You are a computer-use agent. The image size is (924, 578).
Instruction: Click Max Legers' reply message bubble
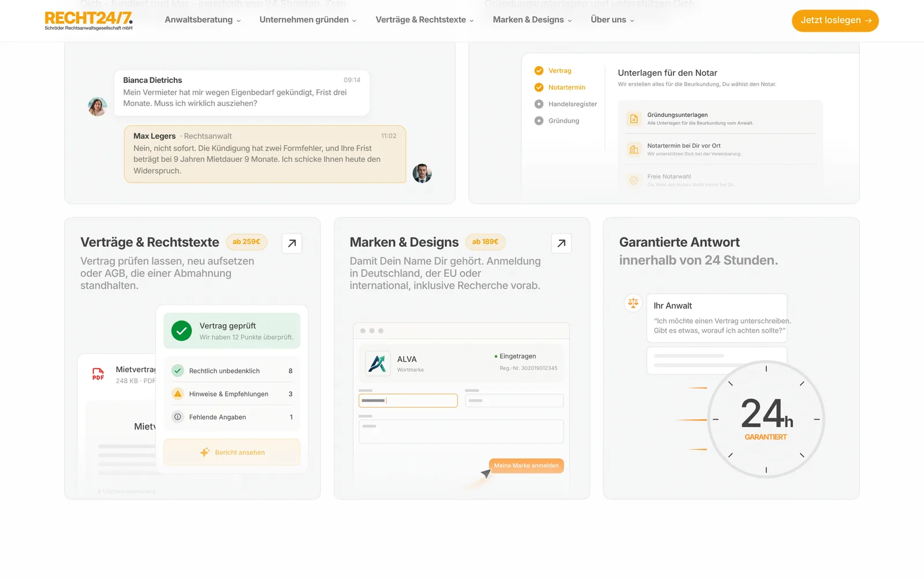click(x=265, y=154)
